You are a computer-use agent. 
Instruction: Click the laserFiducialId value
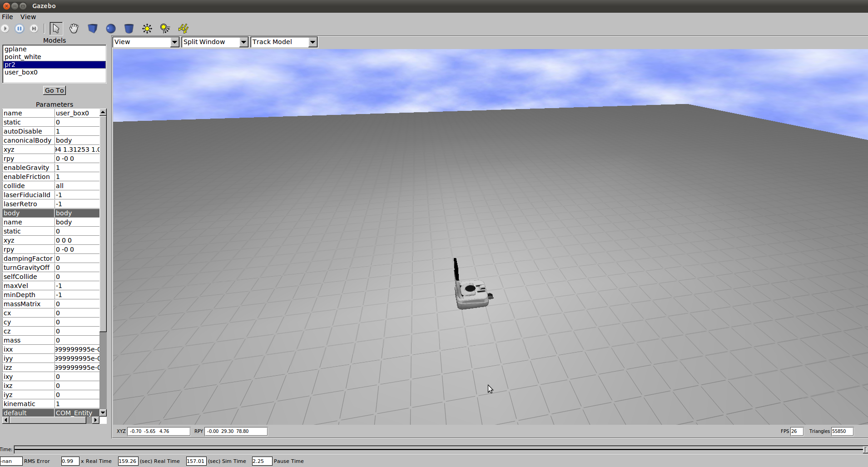coord(77,195)
